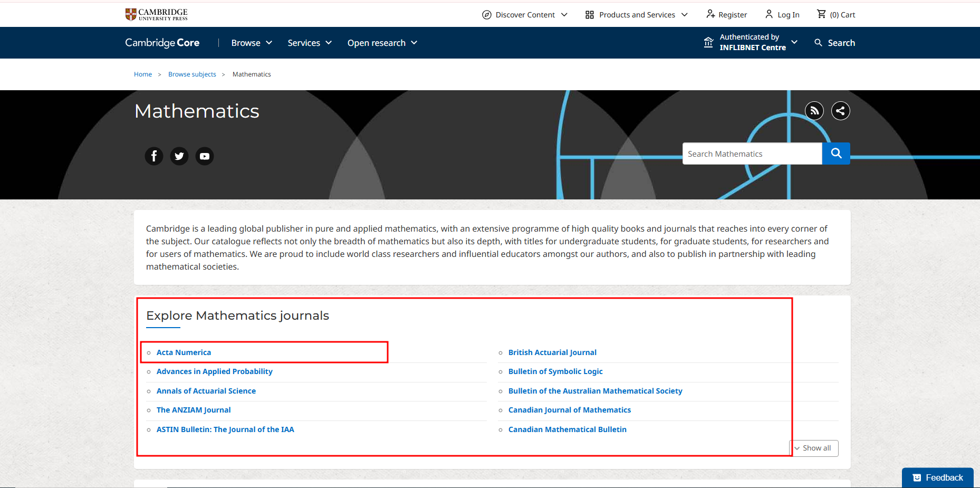
Task: Open the Twitter social icon
Action: coord(179,156)
